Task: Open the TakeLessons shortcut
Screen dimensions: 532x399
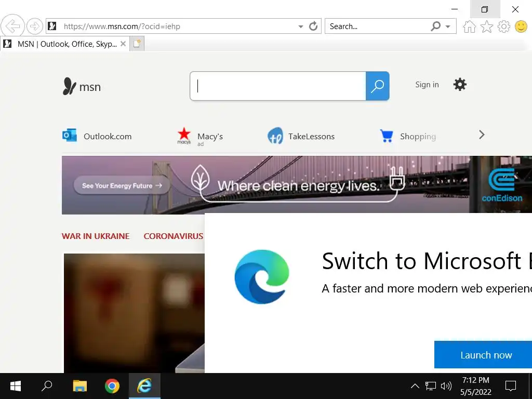Action: [x=301, y=136]
